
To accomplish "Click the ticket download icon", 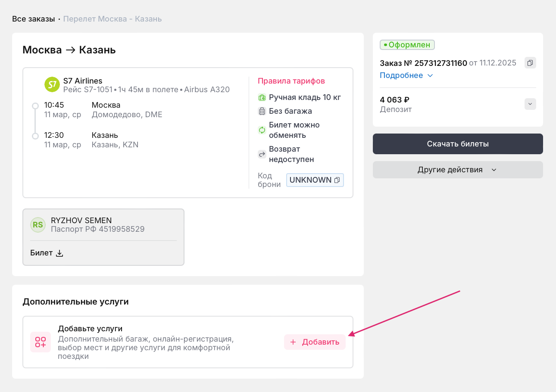I will click(60, 253).
